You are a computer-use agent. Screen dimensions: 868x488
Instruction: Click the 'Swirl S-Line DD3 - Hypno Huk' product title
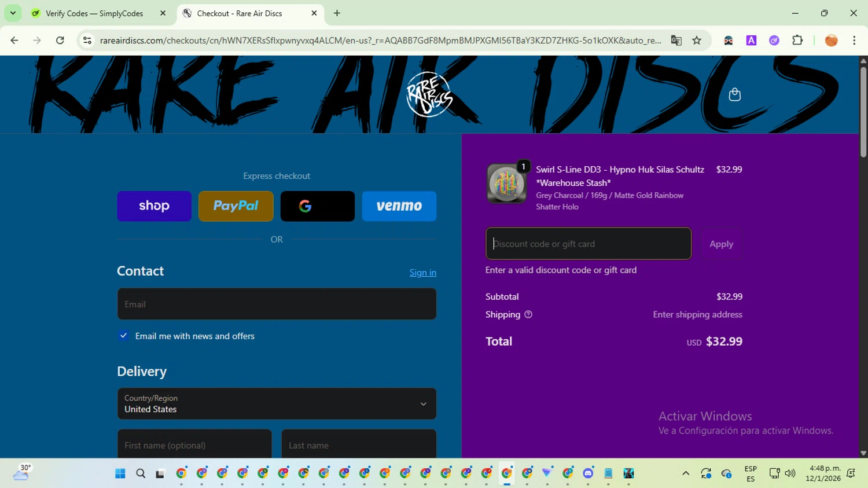point(620,176)
